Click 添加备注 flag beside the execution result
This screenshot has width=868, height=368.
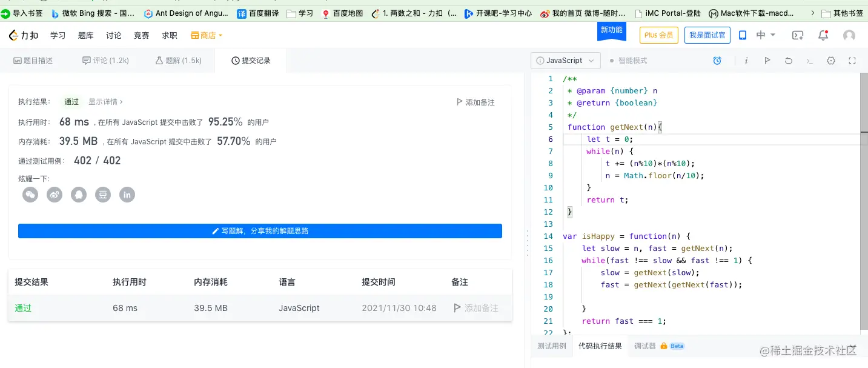click(475, 102)
